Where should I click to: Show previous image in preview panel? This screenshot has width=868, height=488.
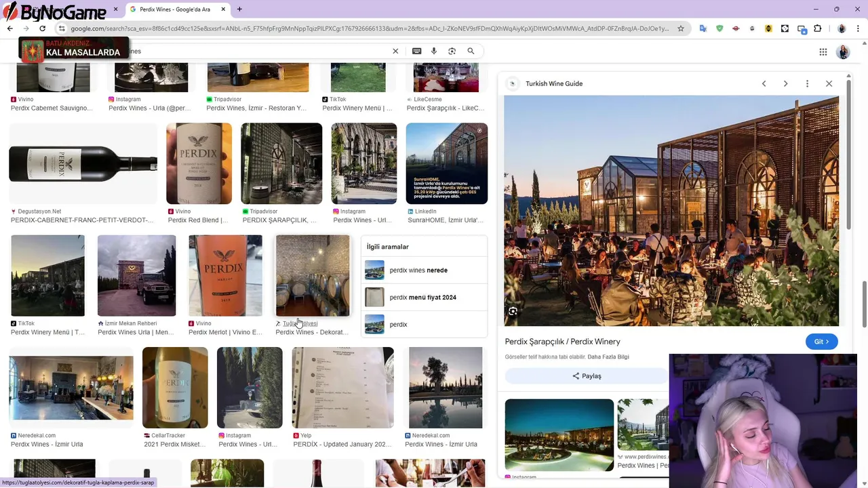point(764,83)
